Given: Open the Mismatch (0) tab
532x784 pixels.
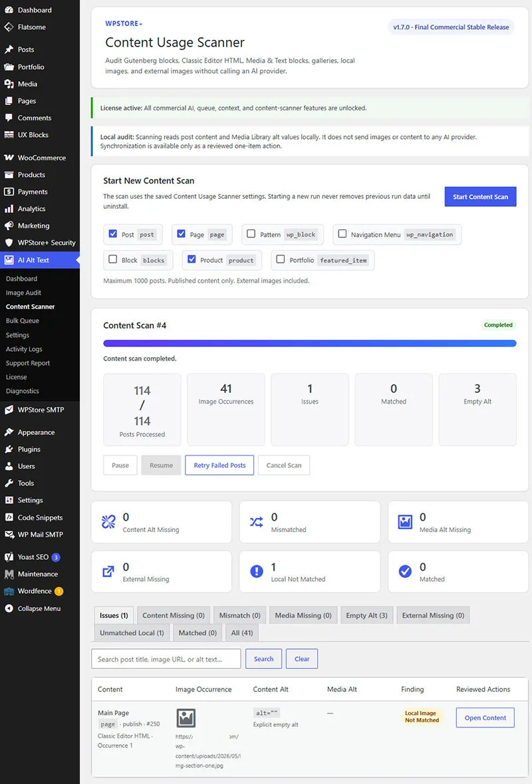Looking at the screenshot, I should 239,616.
